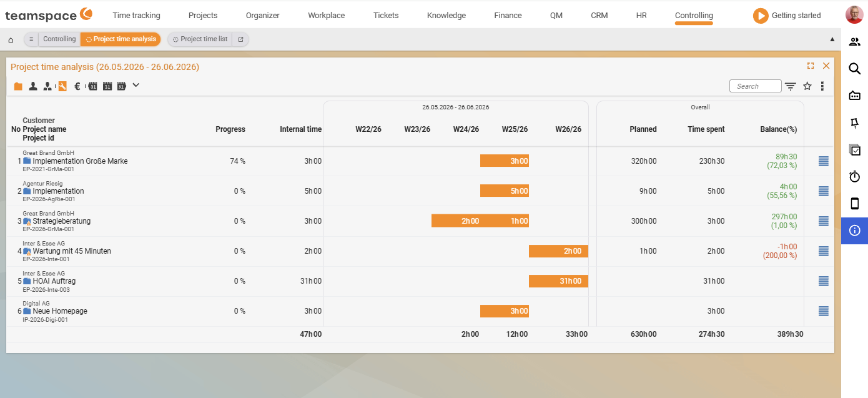Open the three-dots options menu
Image resolution: width=868 pixels, height=398 pixels.
822,86
